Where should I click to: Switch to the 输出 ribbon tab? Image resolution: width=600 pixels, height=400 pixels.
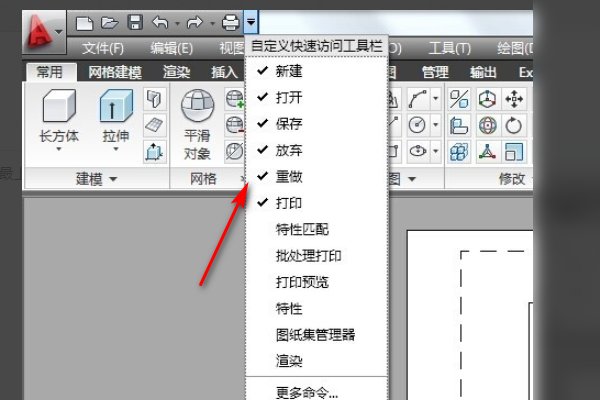pyautogui.click(x=483, y=72)
